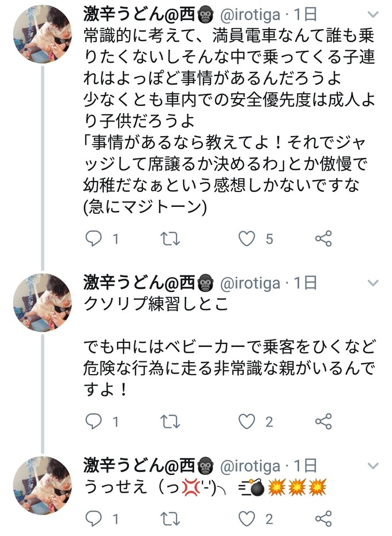Share the うっせえ tweet

click(324, 519)
